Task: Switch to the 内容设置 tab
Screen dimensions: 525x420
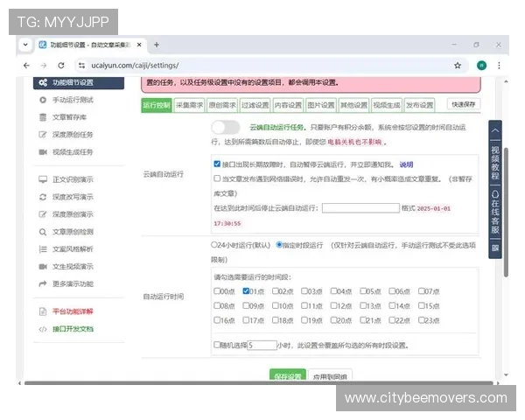Action: (288, 105)
